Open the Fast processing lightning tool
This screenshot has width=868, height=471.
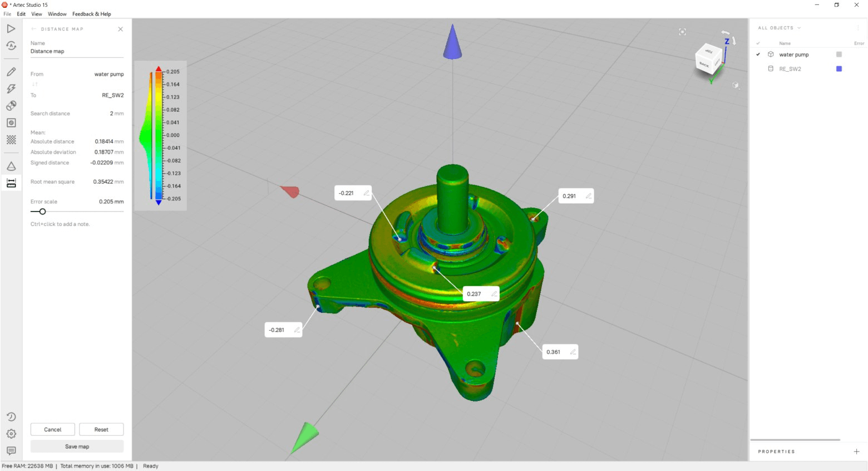click(11, 88)
